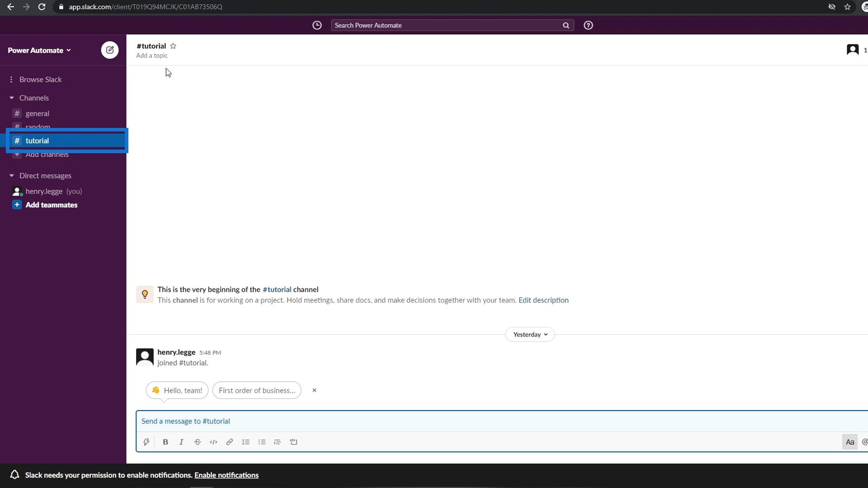The width and height of the screenshot is (868, 488).
Task: Toggle the bulleted list formatting
Action: click(262, 442)
